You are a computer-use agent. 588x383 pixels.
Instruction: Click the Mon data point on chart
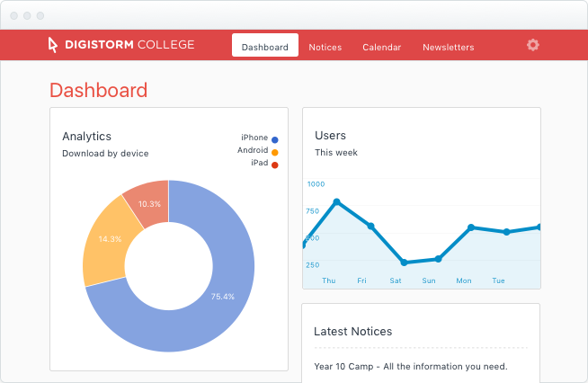coord(471,227)
